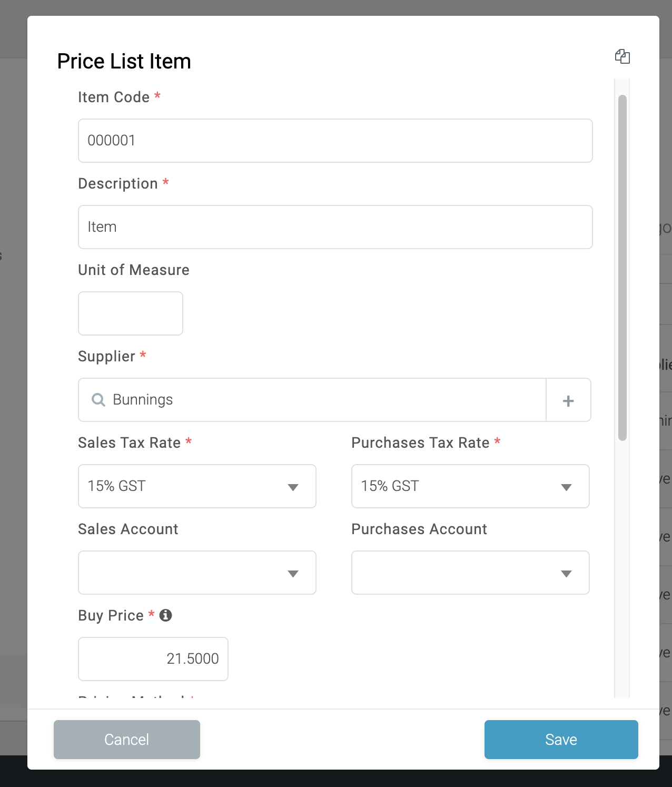Click the Sales Account dropdown arrow
The image size is (672, 787).
293,574
